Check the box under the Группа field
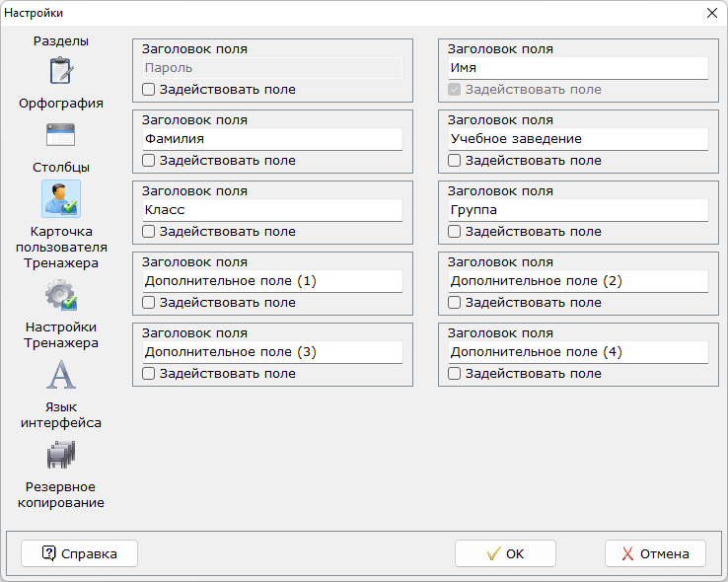Viewport: 728px width, 582px height. [x=455, y=232]
